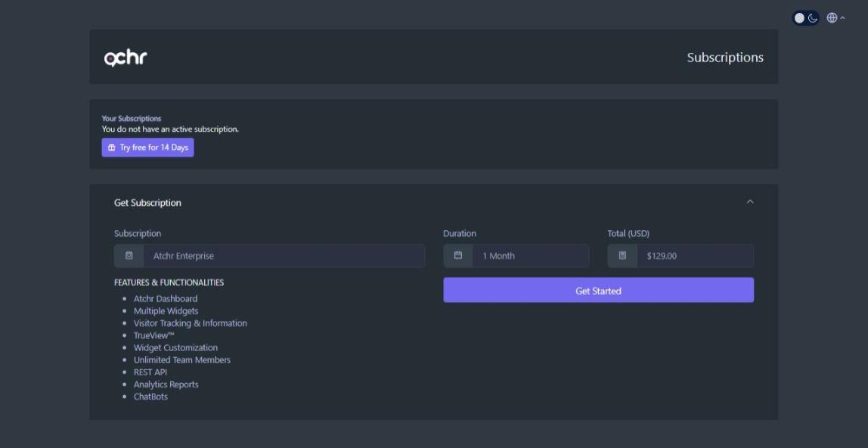Click the moon icon in the theme switch
Screen dimensions: 868x448
813,18
